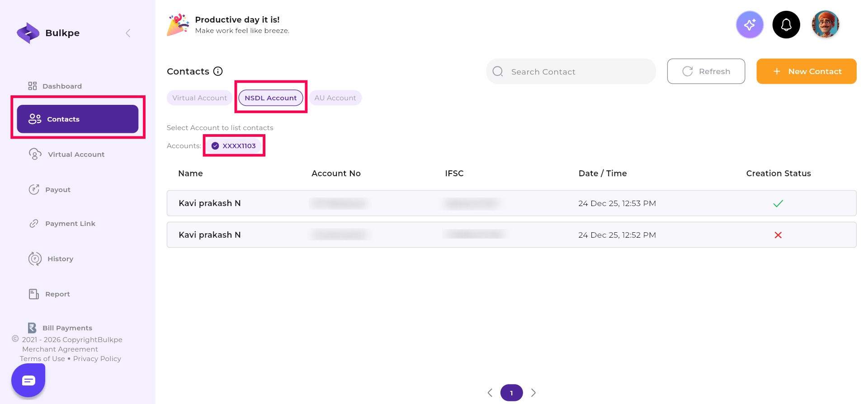Select the NSDL Account tab
The width and height of the screenshot is (868, 404).
click(x=270, y=98)
